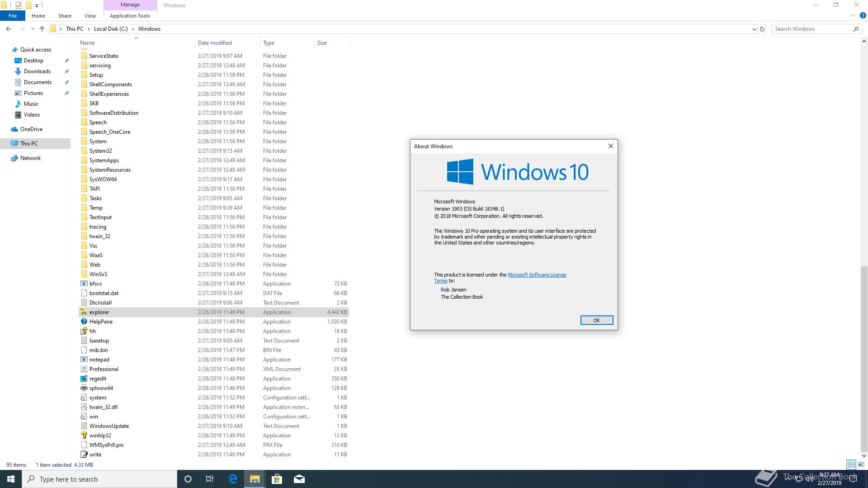
Task: Refresh the Windows folder view
Action: (762, 29)
